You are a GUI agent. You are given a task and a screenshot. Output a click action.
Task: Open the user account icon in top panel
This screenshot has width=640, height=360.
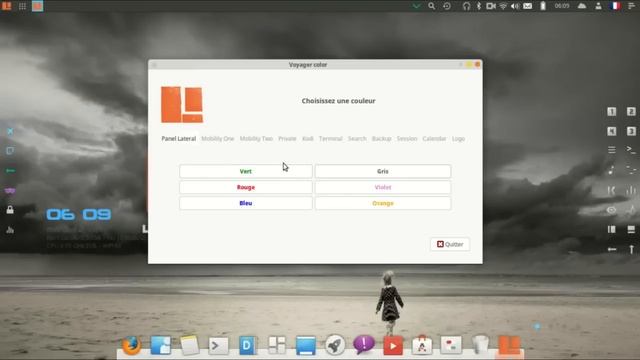coord(598,6)
